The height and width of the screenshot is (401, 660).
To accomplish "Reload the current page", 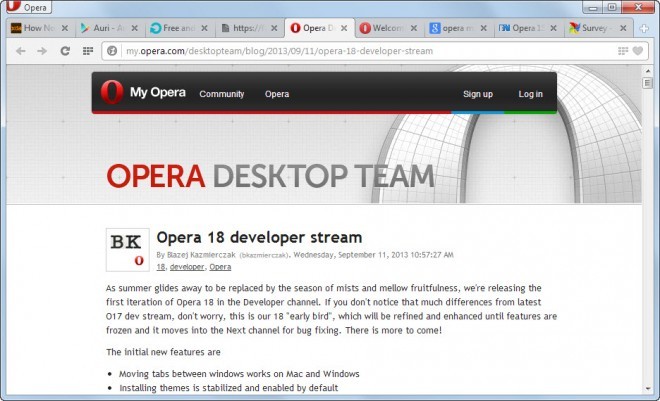I will (65, 51).
